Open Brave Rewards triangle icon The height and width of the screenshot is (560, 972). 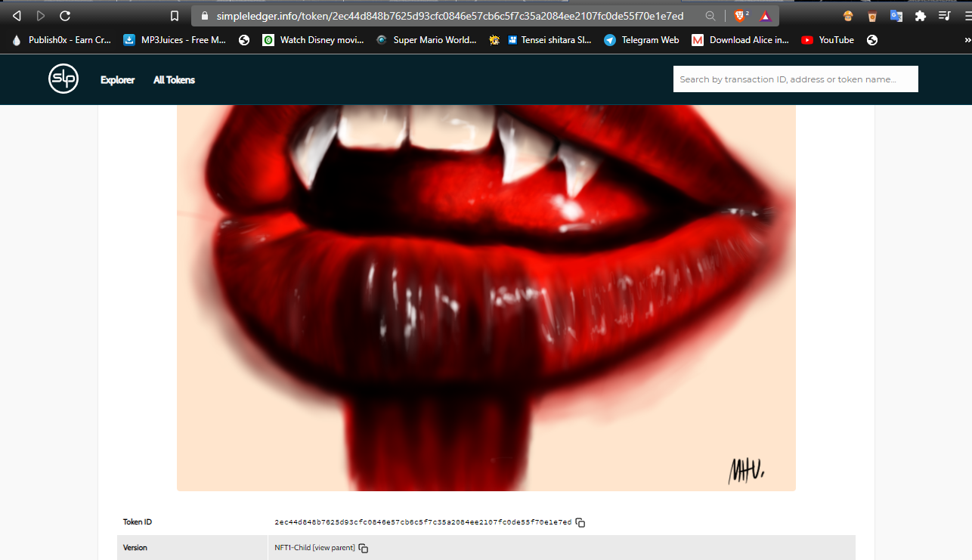coord(766,16)
